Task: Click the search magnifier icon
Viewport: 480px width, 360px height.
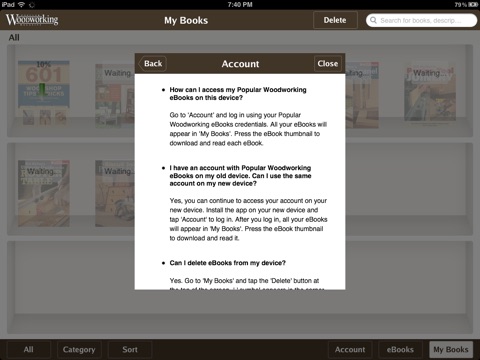Action: (373, 20)
